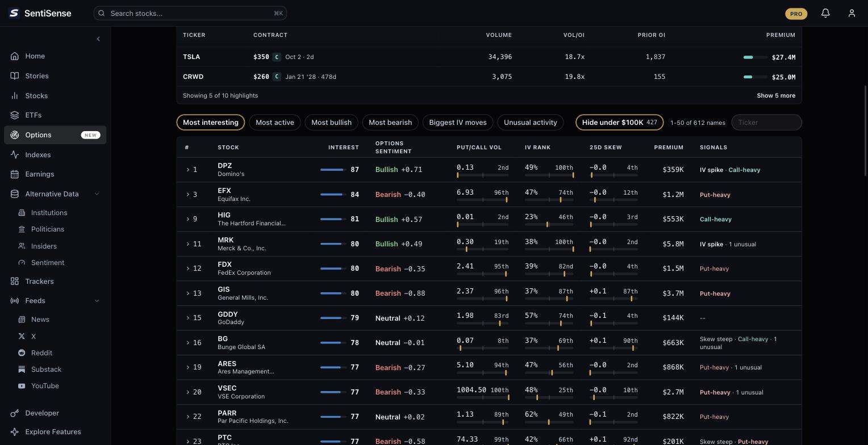Open the Indexes page
The image size is (868, 445).
click(x=55, y=155)
